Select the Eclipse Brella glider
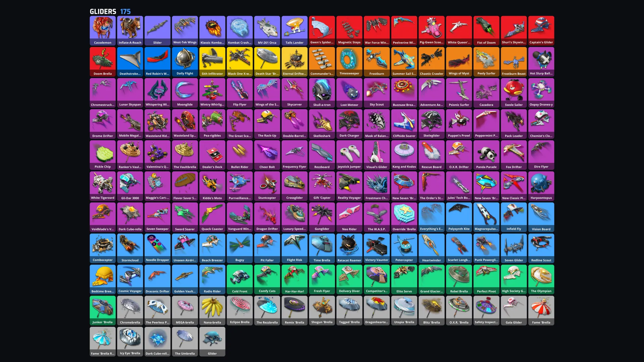Viewport: 644px width, 362px height. (x=239, y=311)
